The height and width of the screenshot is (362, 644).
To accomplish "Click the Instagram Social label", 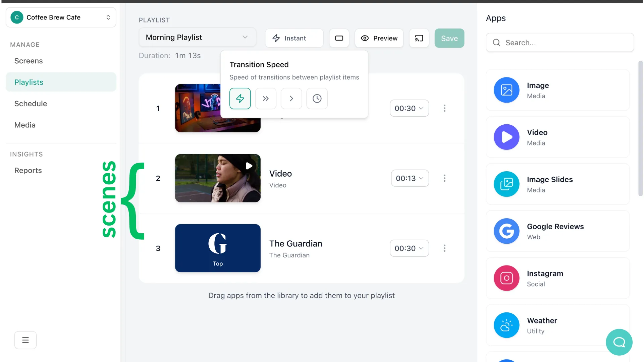I will (545, 279).
